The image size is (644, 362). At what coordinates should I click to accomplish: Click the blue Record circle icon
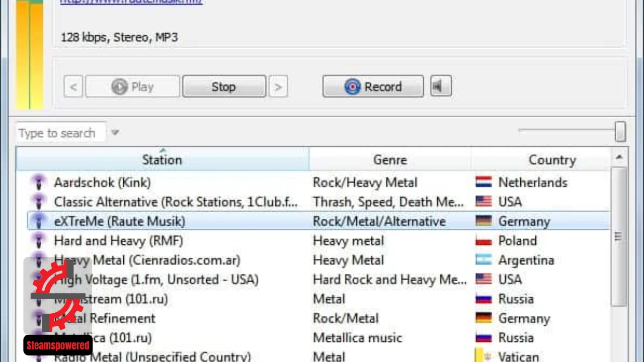(x=353, y=87)
